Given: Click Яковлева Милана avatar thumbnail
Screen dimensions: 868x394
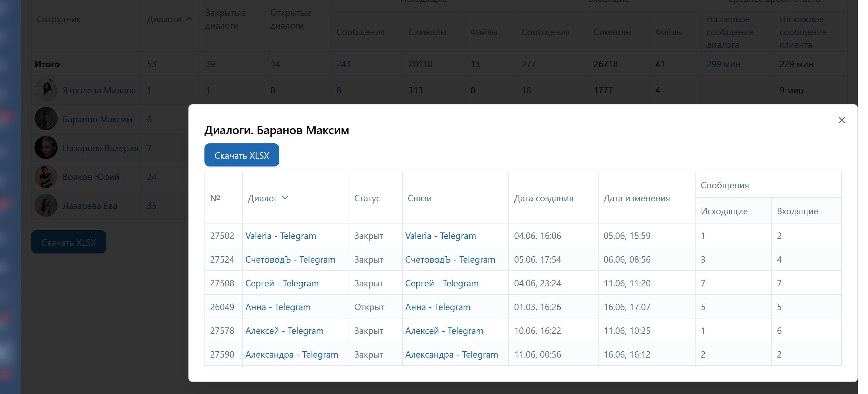Looking at the screenshot, I should coord(46,90).
